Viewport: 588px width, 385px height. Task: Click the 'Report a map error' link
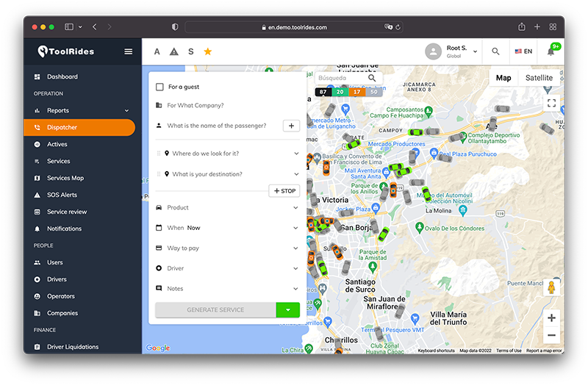[x=544, y=351]
